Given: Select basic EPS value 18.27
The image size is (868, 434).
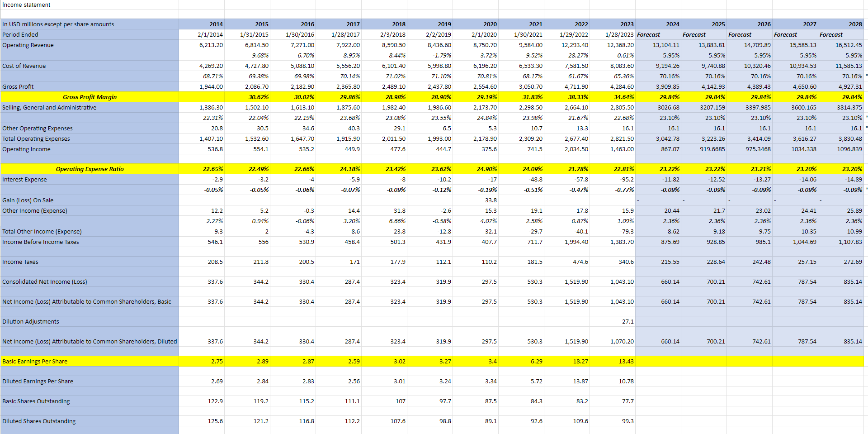Looking at the screenshot, I should [x=567, y=362].
